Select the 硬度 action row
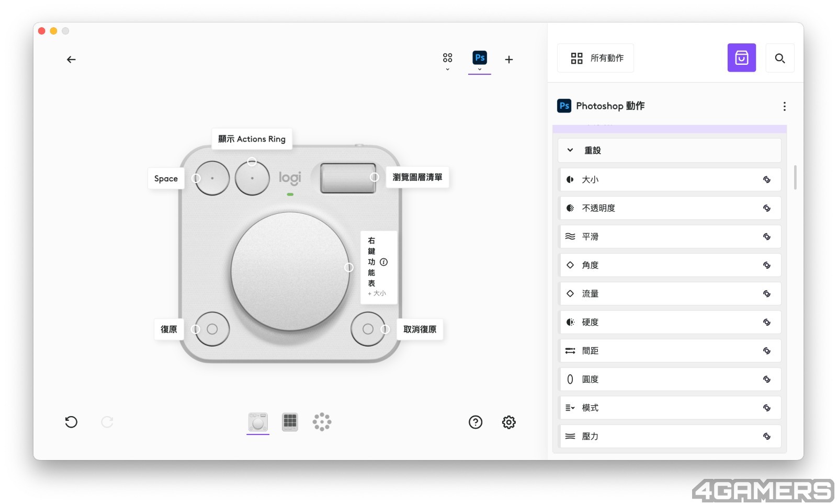The width and height of the screenshot is (837, 504). 670,322
